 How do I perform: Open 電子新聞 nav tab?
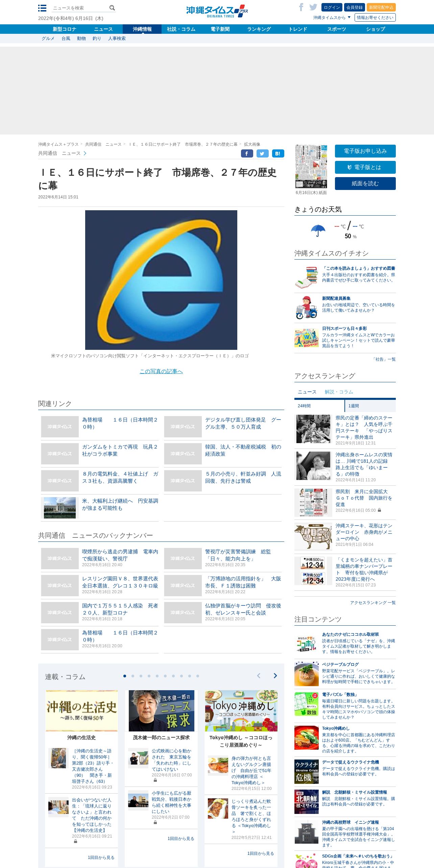(x=220, y=29)
